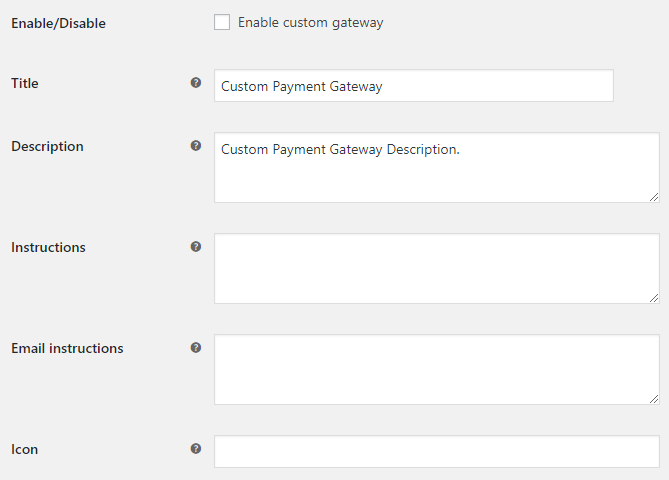This screenshot has width=669, height=480.
Task: Open the help icon beside Instructions
Action: (x=196, y=247)
